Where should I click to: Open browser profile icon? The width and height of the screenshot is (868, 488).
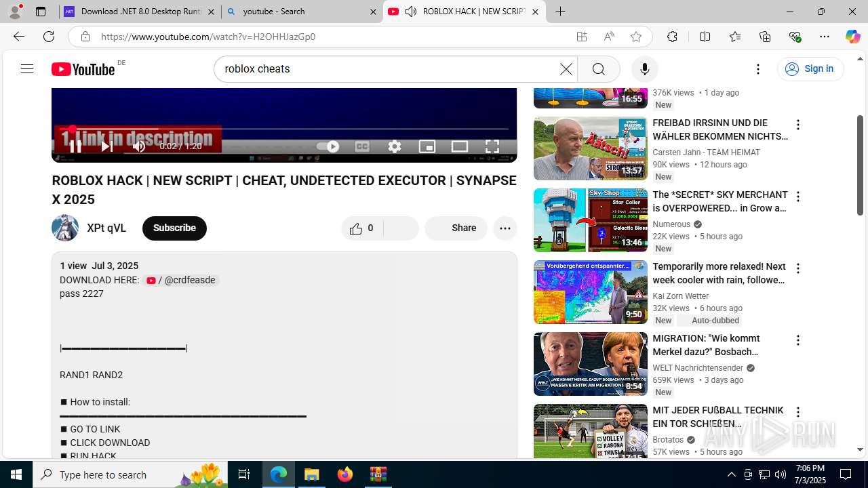[15, 12]
